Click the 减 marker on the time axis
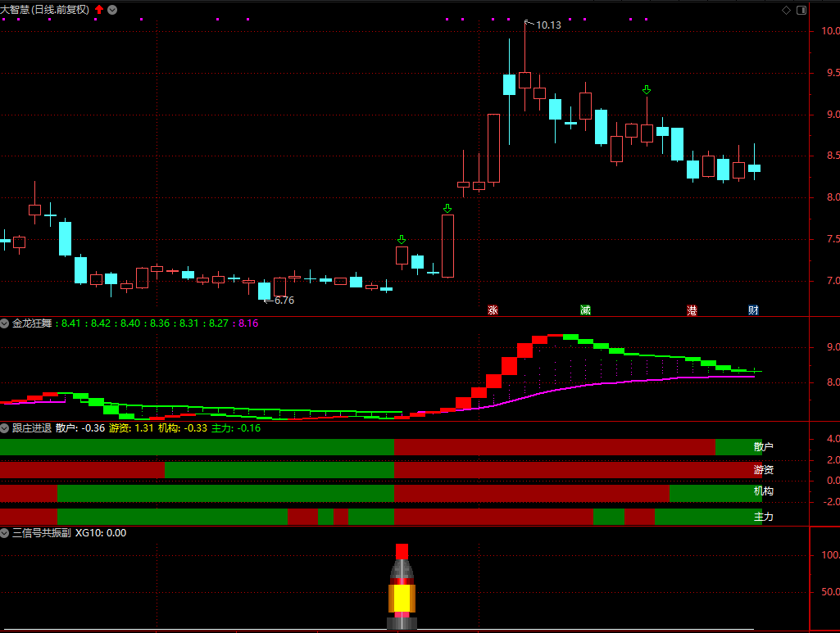 coord(585,310)
